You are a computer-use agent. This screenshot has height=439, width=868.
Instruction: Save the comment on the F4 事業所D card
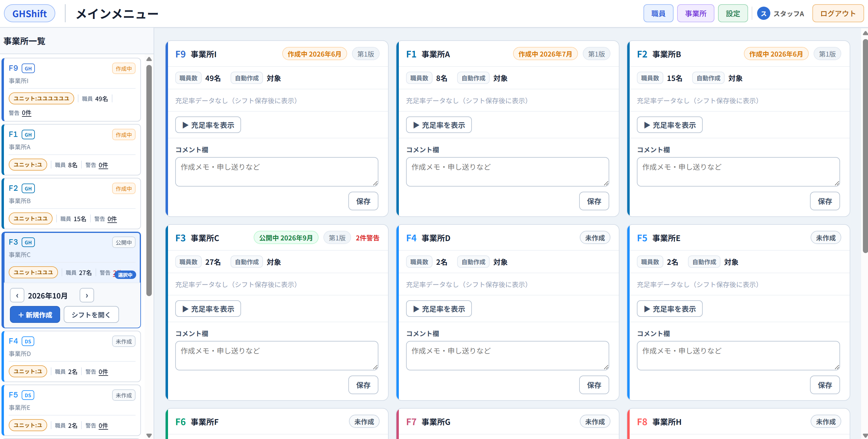pyautogui.click(x=594, y=385)
